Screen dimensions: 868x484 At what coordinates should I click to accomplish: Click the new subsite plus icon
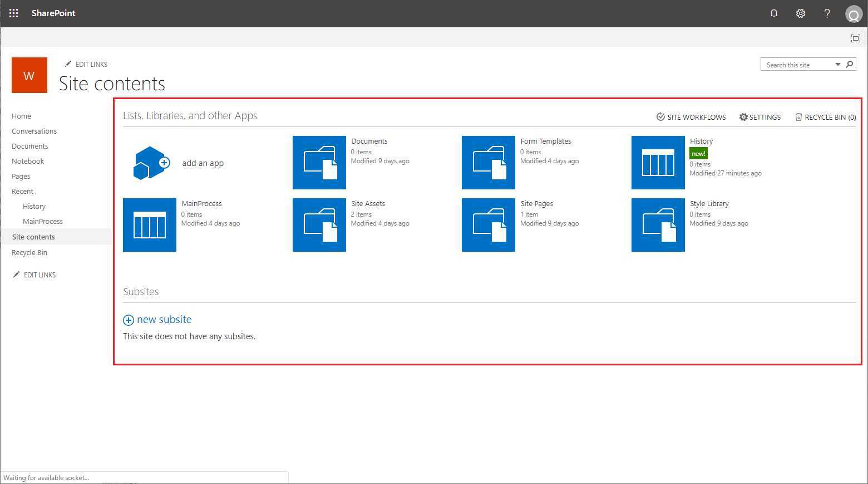129,320
